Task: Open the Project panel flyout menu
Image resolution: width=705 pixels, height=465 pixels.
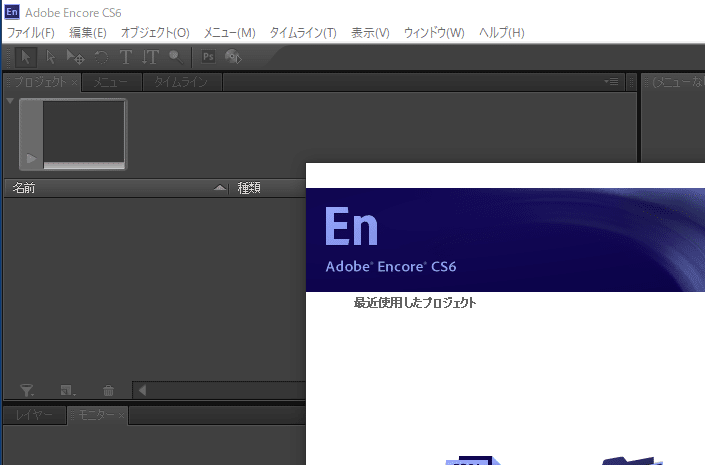Action: click(611, 81)
